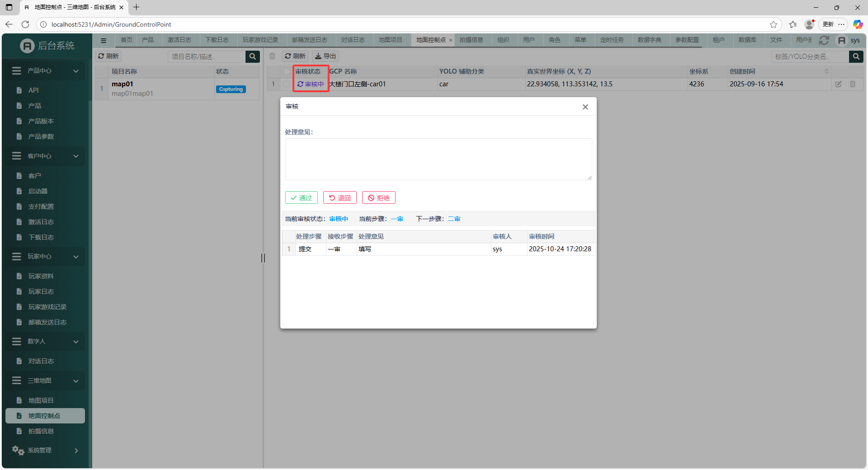The height and width of the screenshot is (470, 868).
Task: Click the refresh sync icon near sys
Action: pos(824,40)
